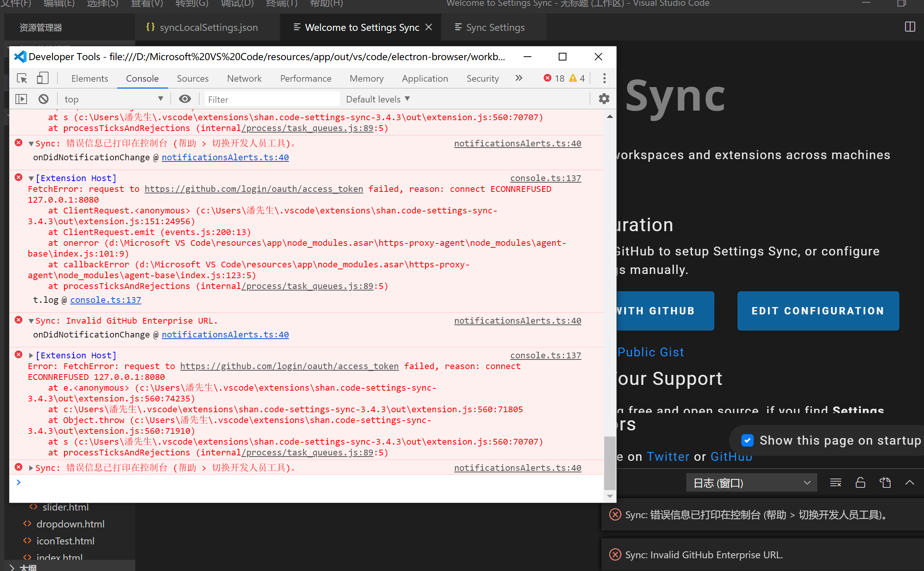Show console sidebar icon
Viewport: 924px width, 571px height.
21,99
